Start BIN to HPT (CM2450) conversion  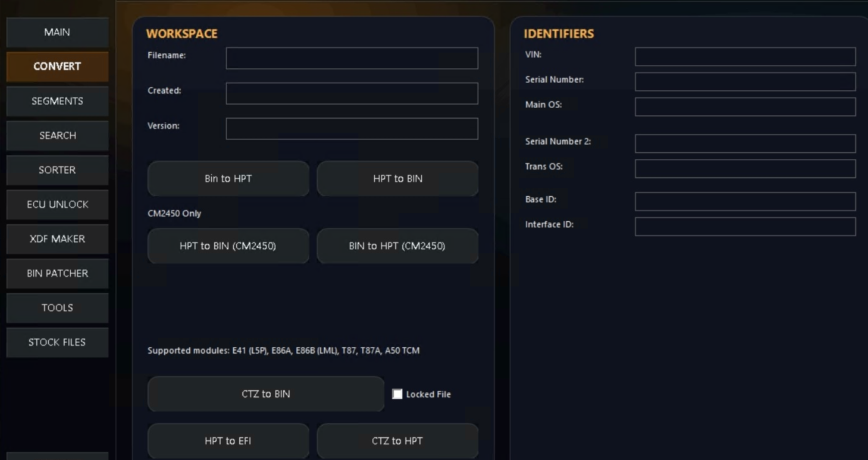397,246
